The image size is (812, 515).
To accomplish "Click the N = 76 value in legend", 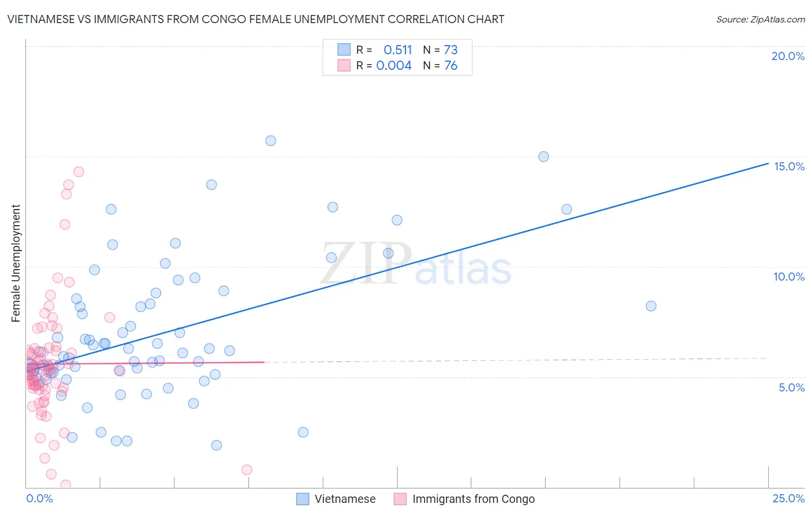I will pyautogui.click(x=440, y=65).
